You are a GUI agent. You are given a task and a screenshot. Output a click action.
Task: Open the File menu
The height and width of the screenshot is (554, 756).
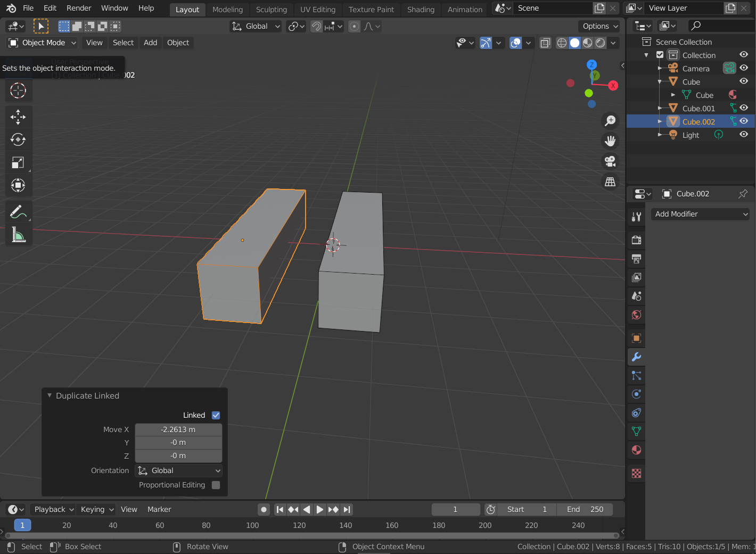click(28, 8)
